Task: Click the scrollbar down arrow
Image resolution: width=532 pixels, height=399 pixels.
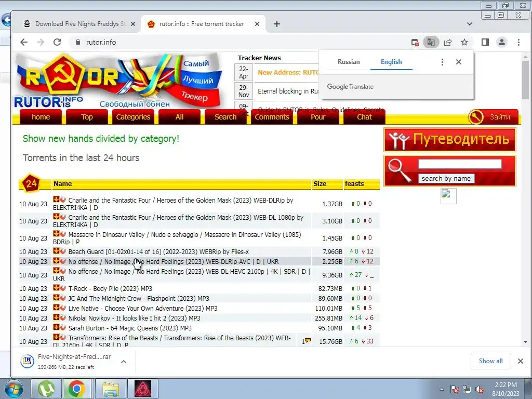Action: point(525,342)
